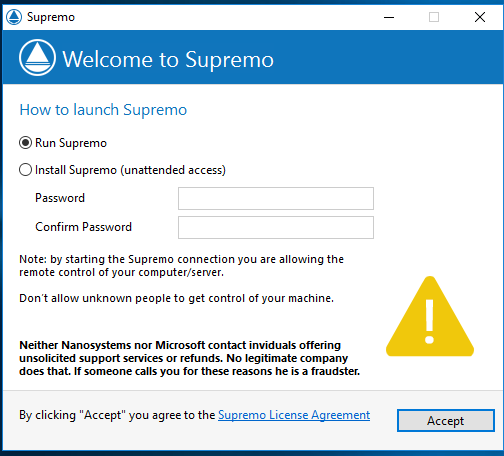Image resolution: width=504 pixels, height=456 pixels.
Task: Click the yellow warning triangle icon
Action: click(x=430, y=316)
